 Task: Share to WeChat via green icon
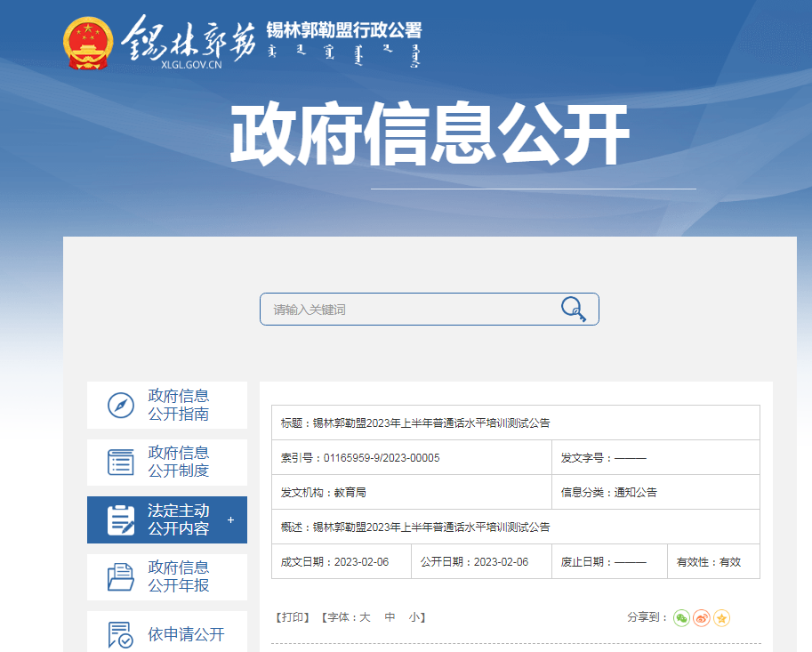681,618
